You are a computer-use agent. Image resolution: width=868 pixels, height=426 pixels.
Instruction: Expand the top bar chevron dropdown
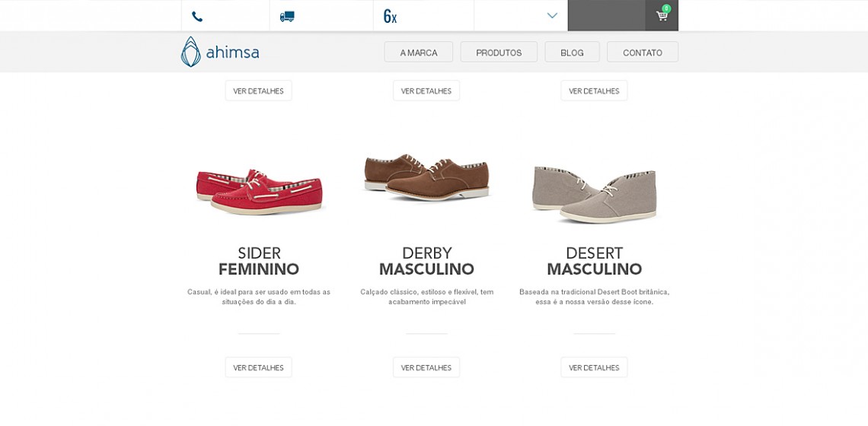click(552, 15)
